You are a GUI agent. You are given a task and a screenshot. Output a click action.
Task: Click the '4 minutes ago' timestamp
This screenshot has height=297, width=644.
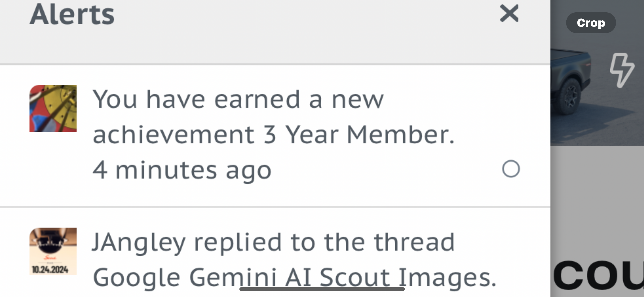pyautogui.click(x=182, y=171)
